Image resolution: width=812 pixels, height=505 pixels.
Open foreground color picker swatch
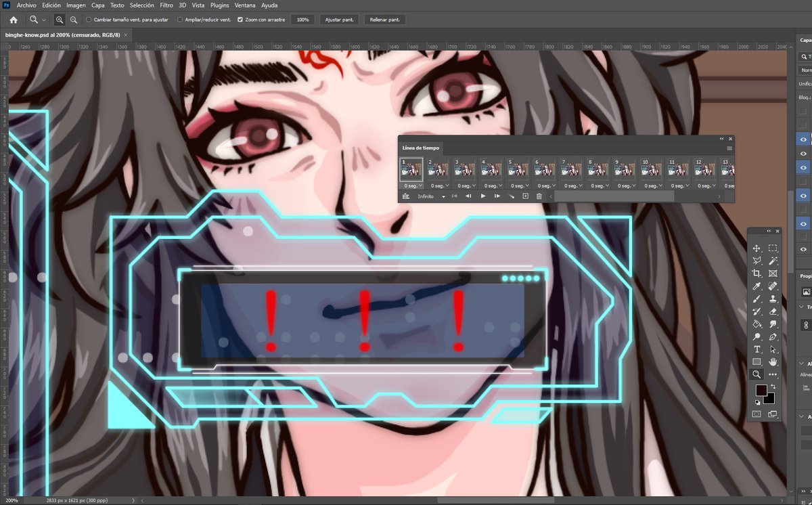click(x=761, y=391)
